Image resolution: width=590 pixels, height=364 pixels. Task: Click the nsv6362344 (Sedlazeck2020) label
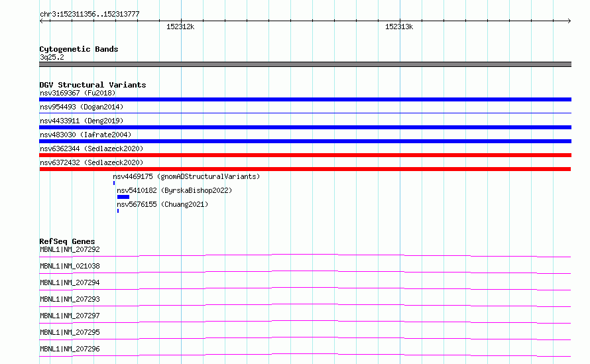91,149
